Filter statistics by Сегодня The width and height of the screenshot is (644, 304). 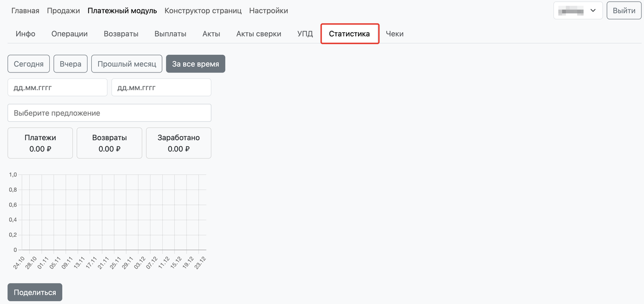[28, 64]
